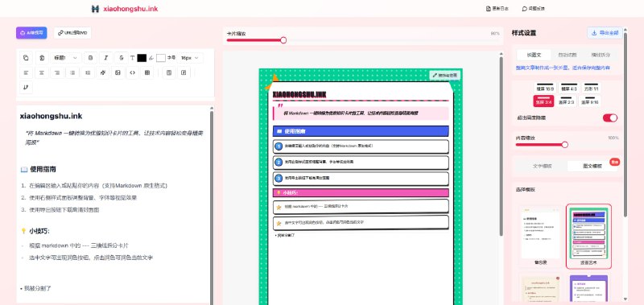Click the text color T icon
The height and width of the screenshot is (305, 644).
[132, 58]
